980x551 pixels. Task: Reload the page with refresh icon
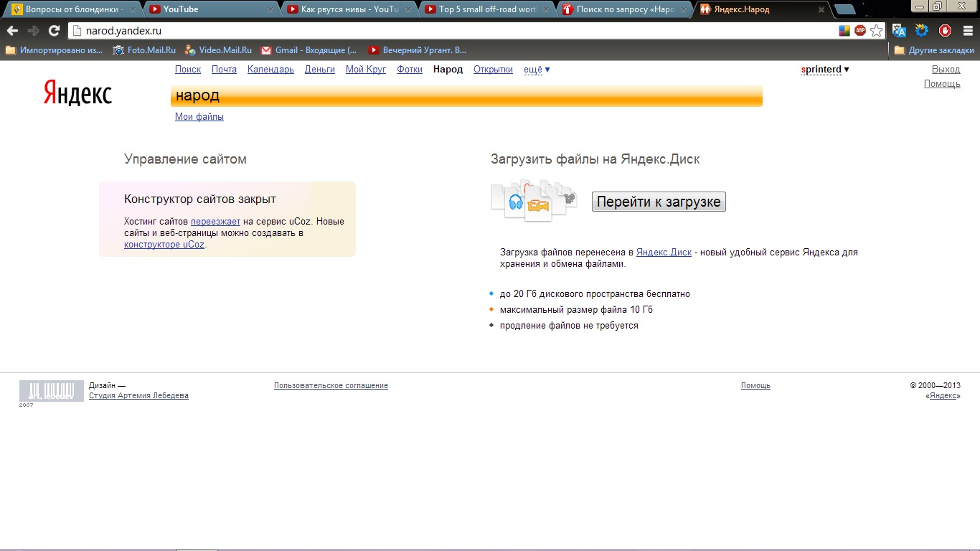pyautogui.click(x=54, y=31)
